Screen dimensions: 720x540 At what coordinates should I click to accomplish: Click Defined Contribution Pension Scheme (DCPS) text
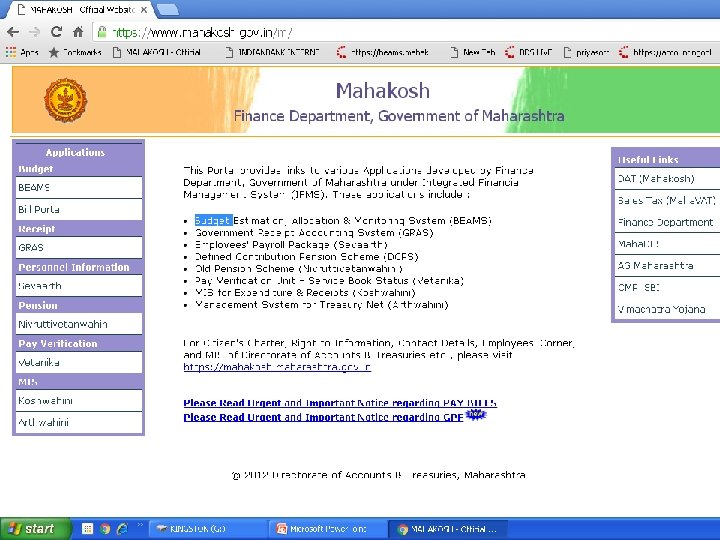click(x=307, y=256)
